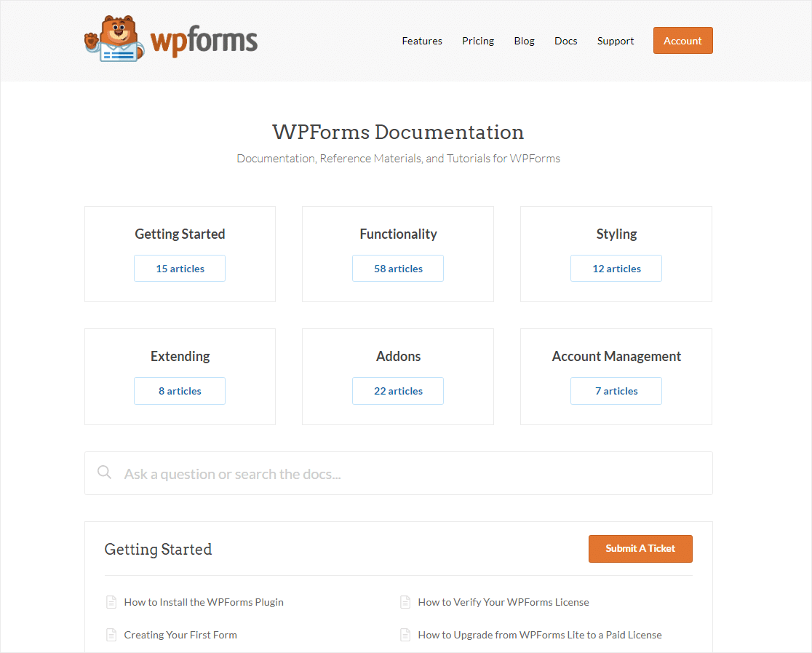Open the Features menu item
812x653 pixels.
click(422, 41)
